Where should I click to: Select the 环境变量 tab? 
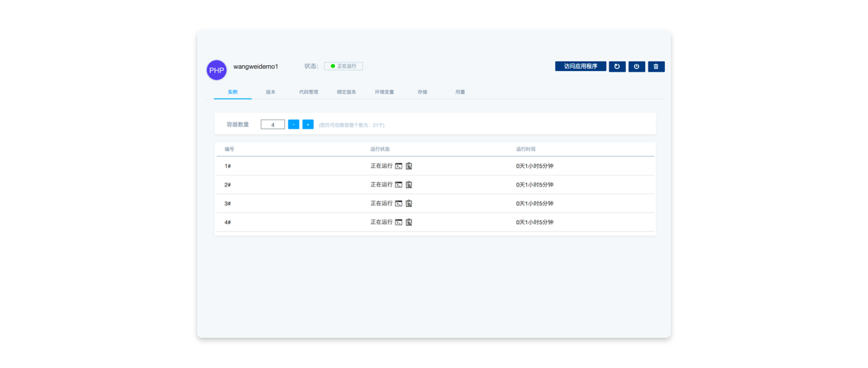coord(385,92)
